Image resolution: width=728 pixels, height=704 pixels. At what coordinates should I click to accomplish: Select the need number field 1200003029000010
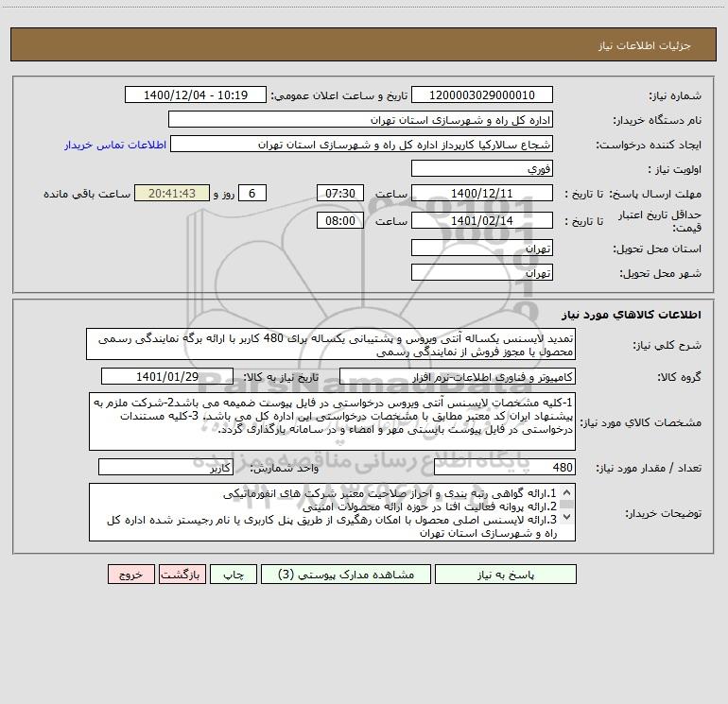(x=482, y=95)
